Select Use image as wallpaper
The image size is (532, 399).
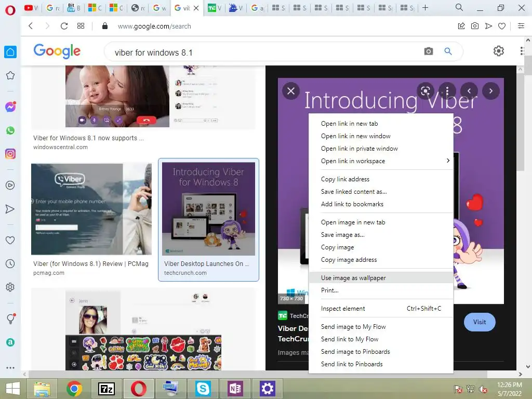pyautogui.click(x=381, y=278)
